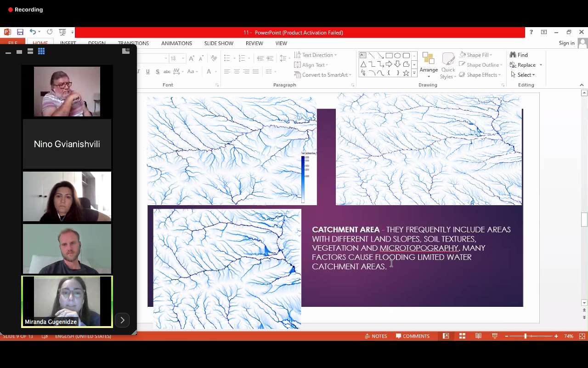The height and width of the screenshot is (368, 588).
Task: Toggle the Notes pane
Action: (376, 336)
